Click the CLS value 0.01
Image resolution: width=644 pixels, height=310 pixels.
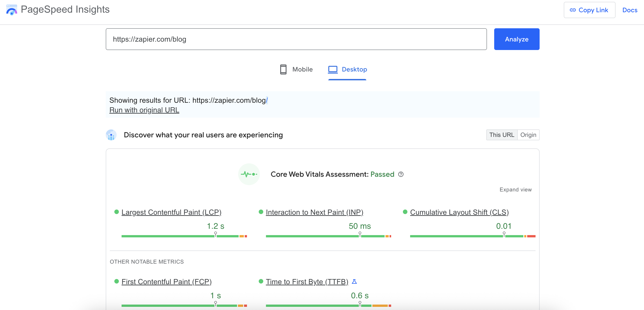[504, 226]
